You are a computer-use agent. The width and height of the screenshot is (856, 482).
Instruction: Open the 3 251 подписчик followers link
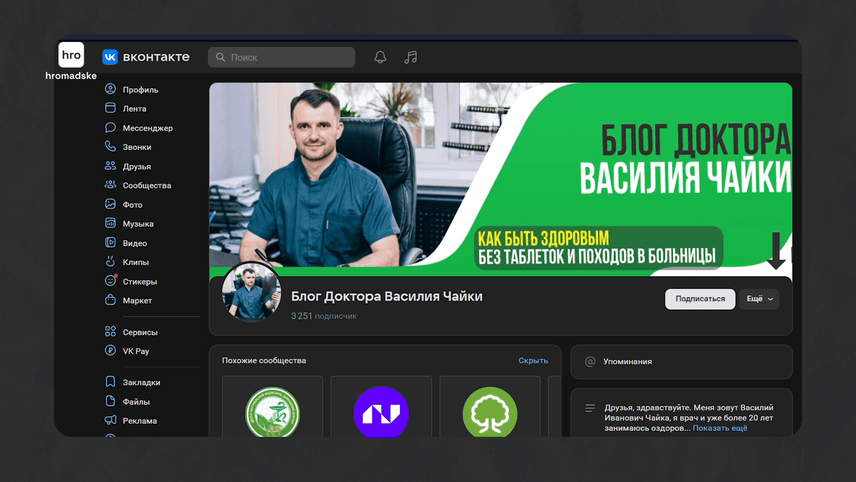[323, 316]
